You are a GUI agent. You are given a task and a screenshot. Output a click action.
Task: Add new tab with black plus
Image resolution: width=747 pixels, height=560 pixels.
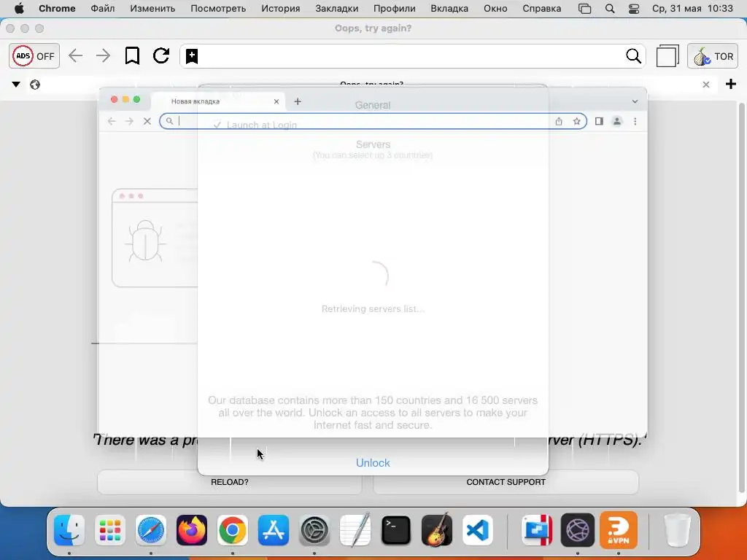731,85
